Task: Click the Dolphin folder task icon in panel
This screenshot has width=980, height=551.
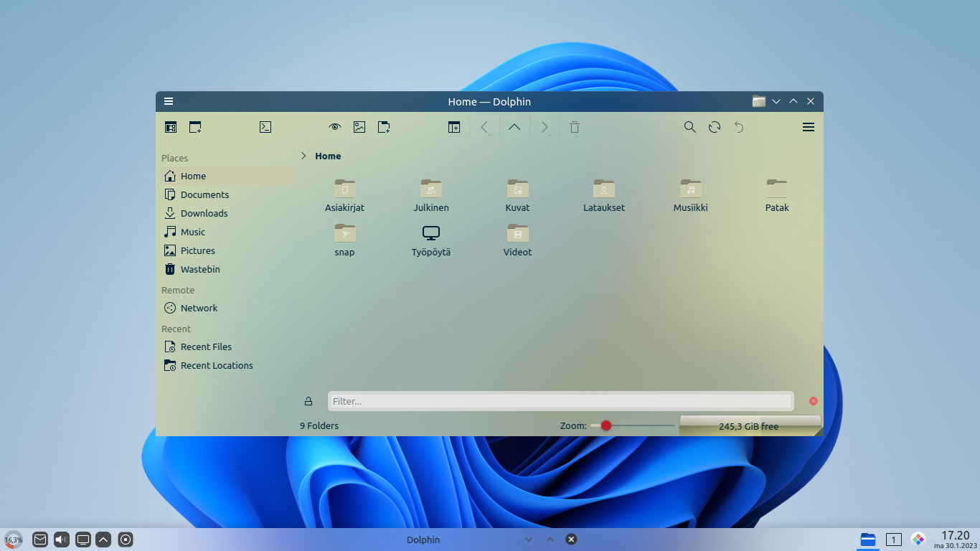Action: coord(868,540)
